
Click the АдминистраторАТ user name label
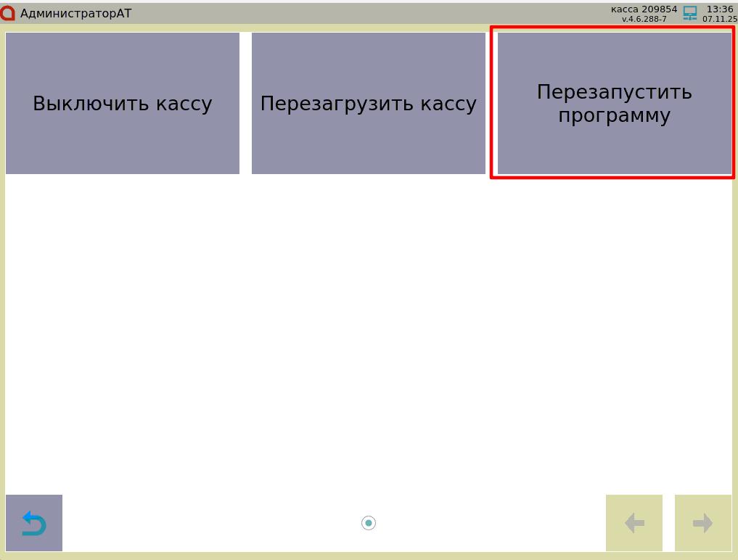click(76, 13)
